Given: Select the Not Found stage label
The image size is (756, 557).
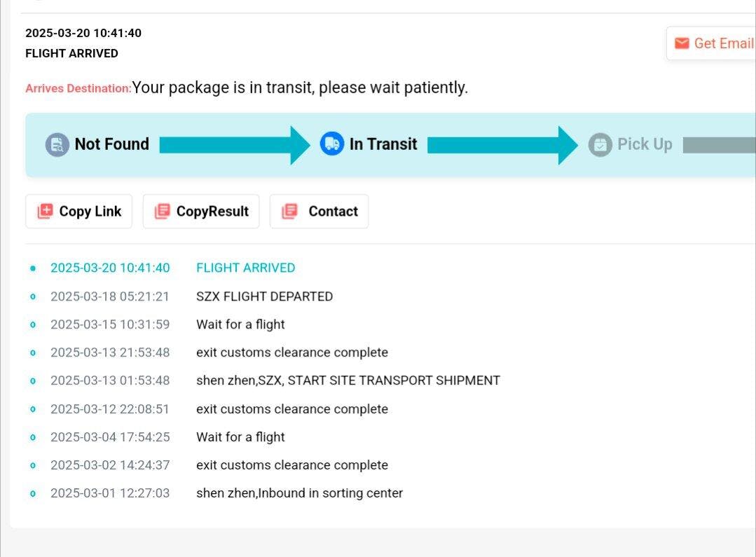Looking at the screenshot, I should tap(112, 144).
